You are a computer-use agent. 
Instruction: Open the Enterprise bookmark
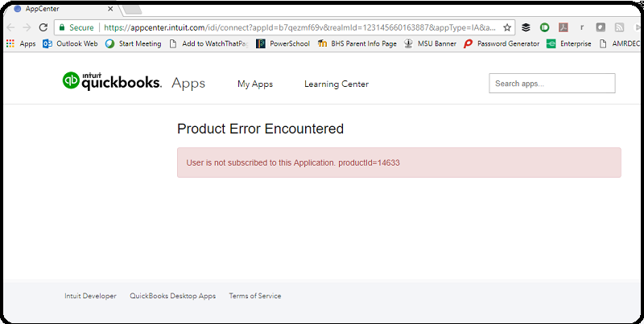(x=569, y=43)
